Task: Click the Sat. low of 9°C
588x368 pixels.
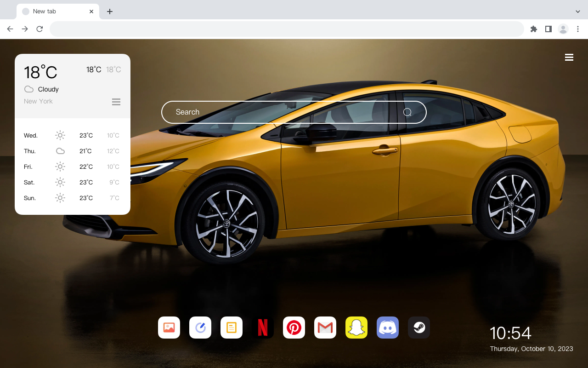Action: coord(114,182)
